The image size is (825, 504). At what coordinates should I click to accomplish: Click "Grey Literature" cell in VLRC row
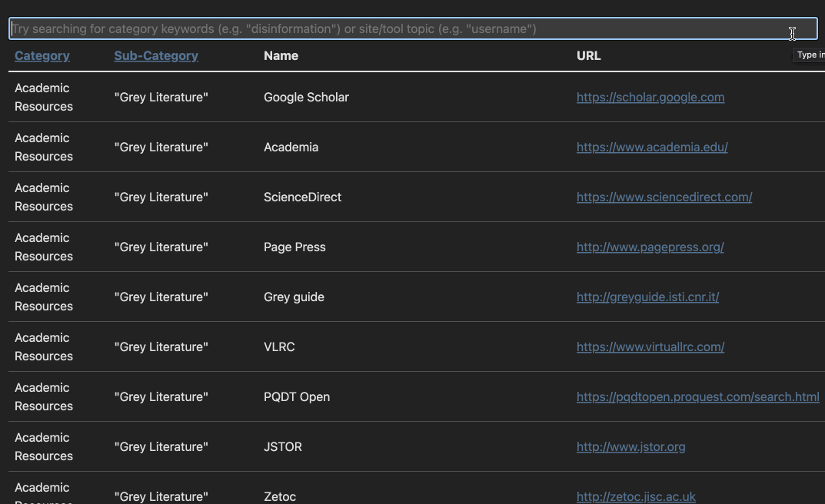[161, 346]
